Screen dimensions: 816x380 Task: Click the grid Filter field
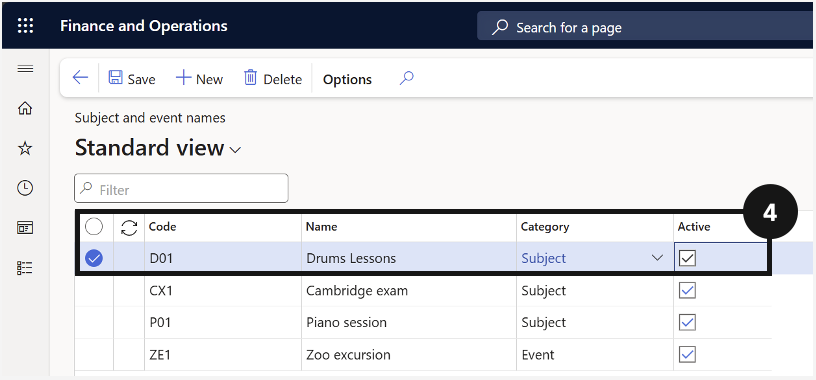pyautogui.click(x=181, y=188)
